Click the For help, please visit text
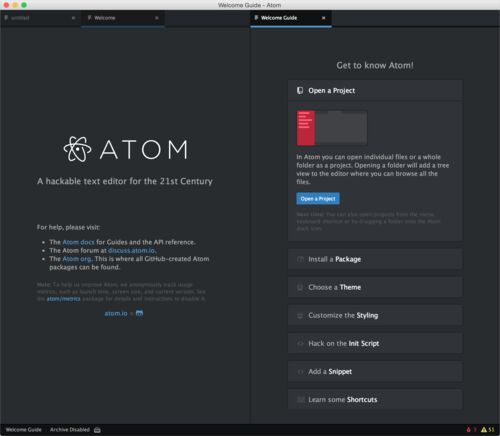The image size is (500, 436). point(68,227)
